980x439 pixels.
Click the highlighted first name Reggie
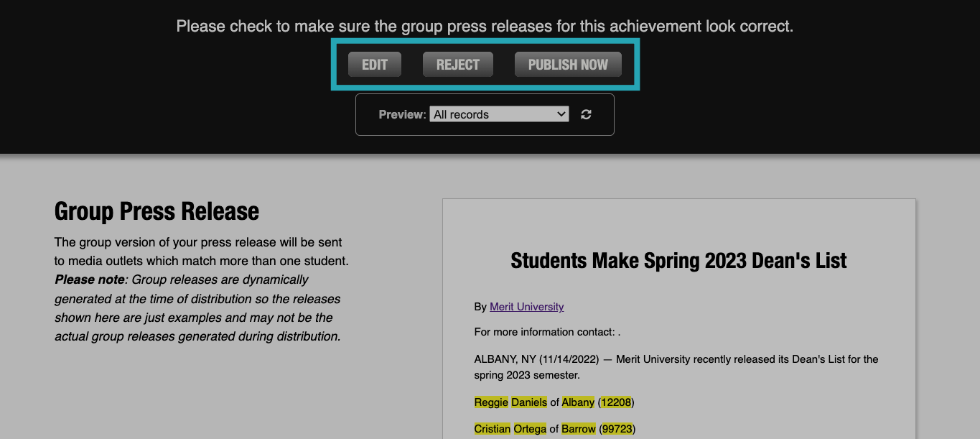click(490, 402)
